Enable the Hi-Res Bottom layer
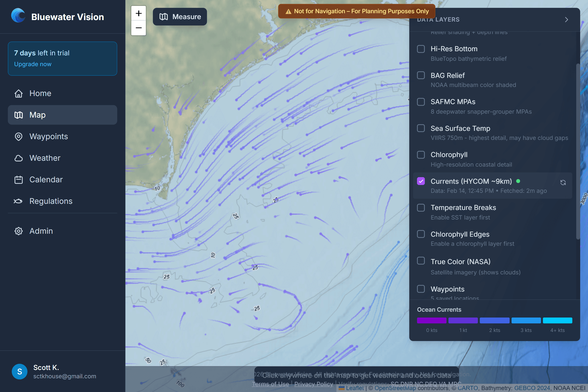The height and width of the screenshot is (392, 588). click(x=421, y=49)
